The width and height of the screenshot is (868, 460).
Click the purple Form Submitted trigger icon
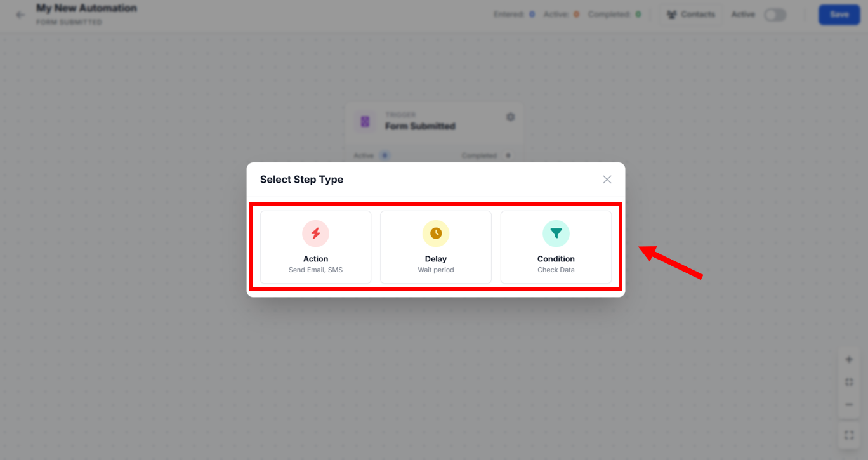coord(365,121)
